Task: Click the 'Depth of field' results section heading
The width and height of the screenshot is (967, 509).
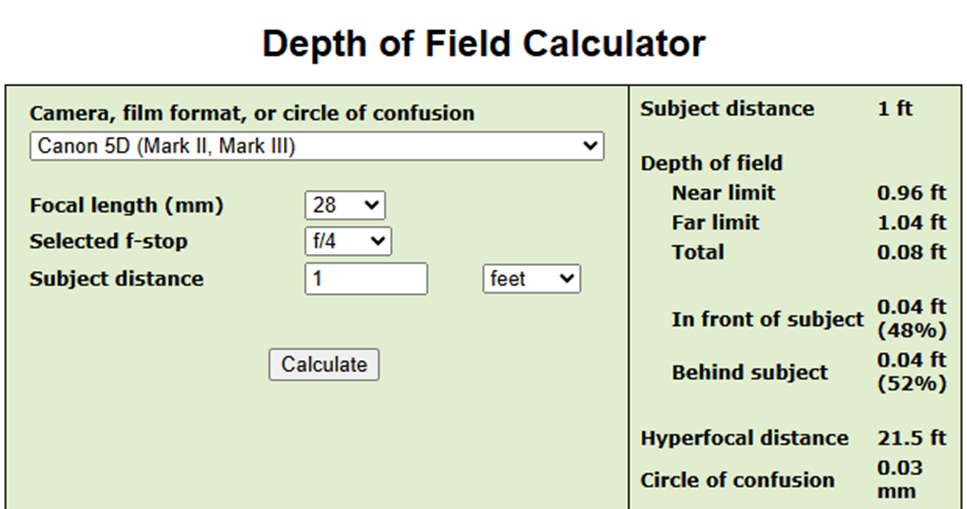Action: click(x=711, y=163)
